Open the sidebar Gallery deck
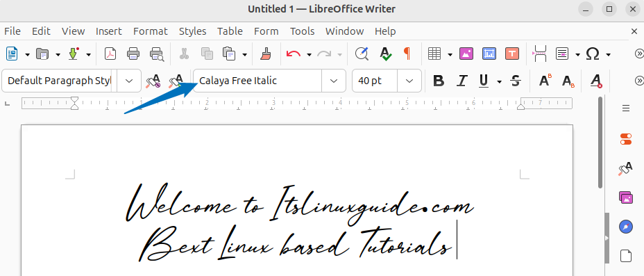Image resolution: width=644 pixels, height=276 pixels. click(x=626, y=198)
